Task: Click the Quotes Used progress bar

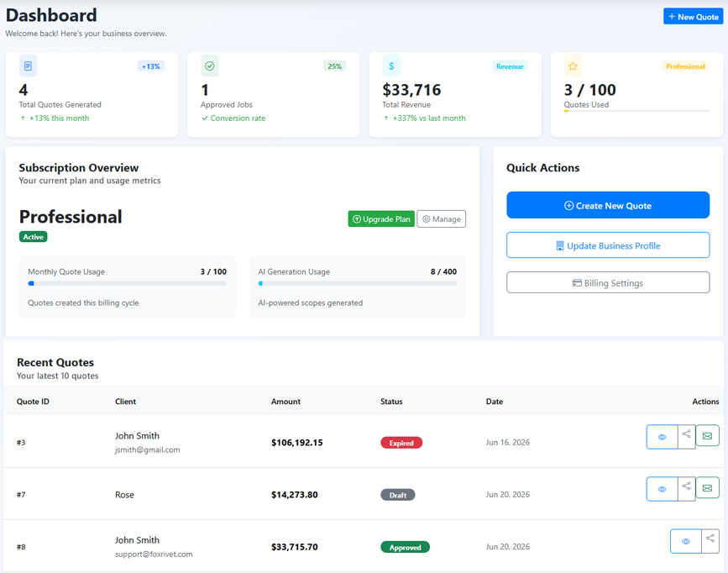Action: [x=636, y=111]
